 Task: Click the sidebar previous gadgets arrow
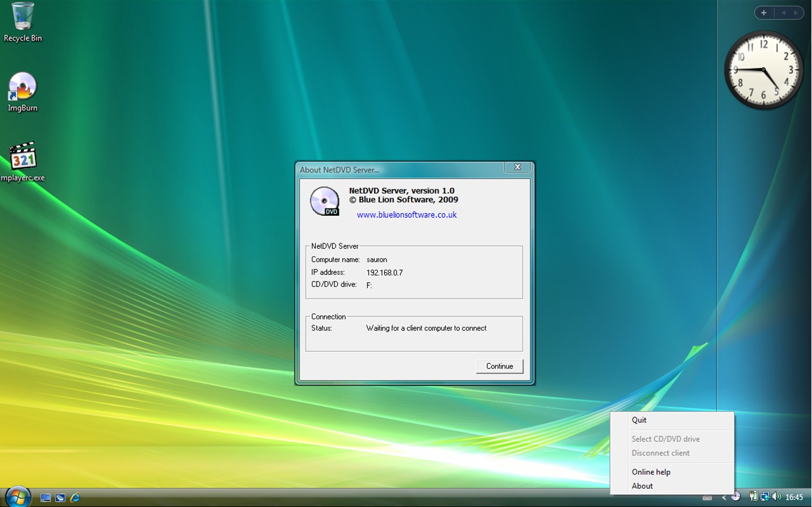click(x=783, y=13)
